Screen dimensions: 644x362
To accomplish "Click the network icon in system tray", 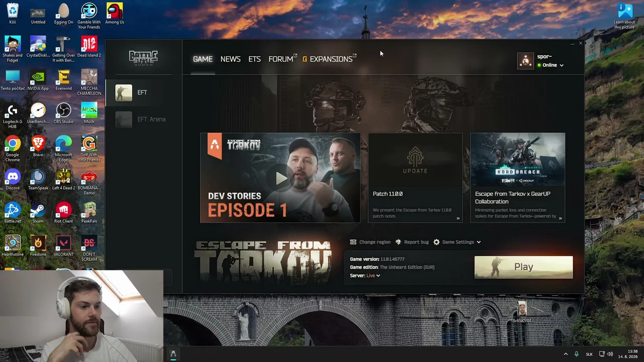I will point(603,354).
